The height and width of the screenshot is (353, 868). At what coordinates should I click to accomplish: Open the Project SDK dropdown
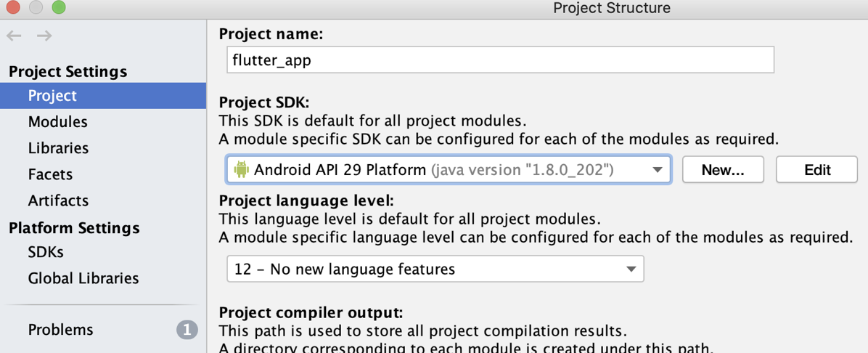(449, 169)
